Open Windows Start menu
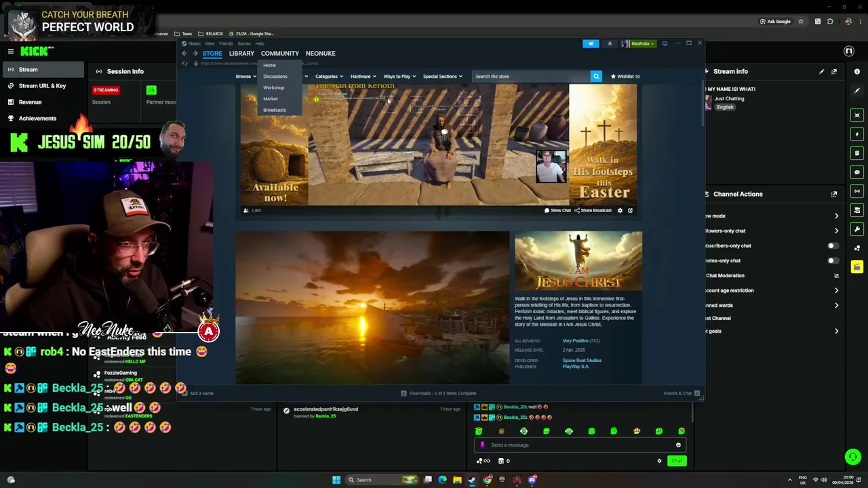The image size is (868, 488). tap(336, 480)
